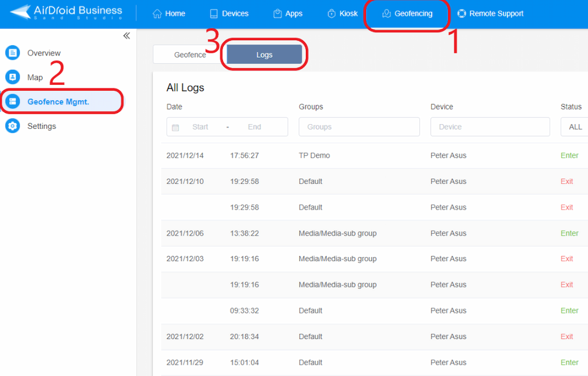
Task: Open Geofence Mgmt. from the sidebar
Action: [58, 101]
